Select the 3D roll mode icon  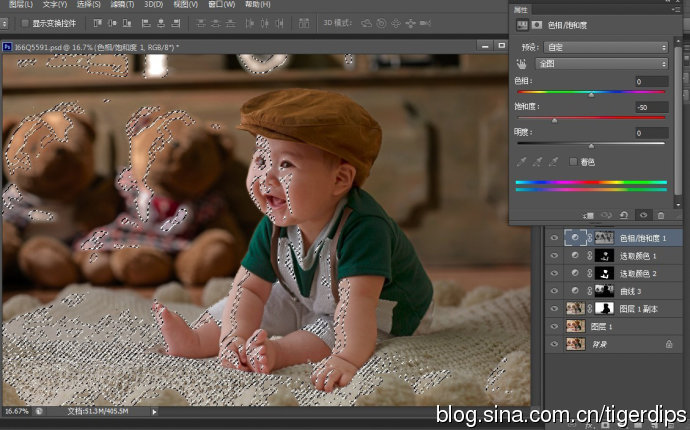click(x=381, y=23)
